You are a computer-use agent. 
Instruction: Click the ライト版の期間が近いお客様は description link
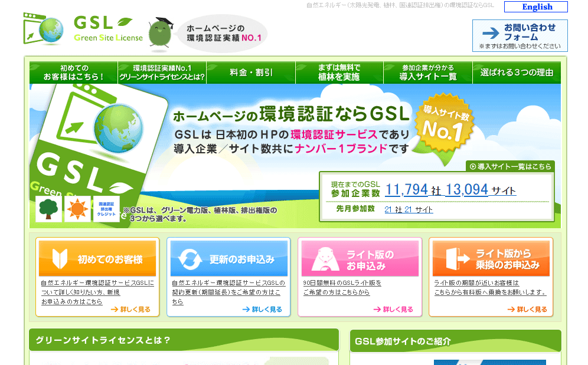click(490, 287)
